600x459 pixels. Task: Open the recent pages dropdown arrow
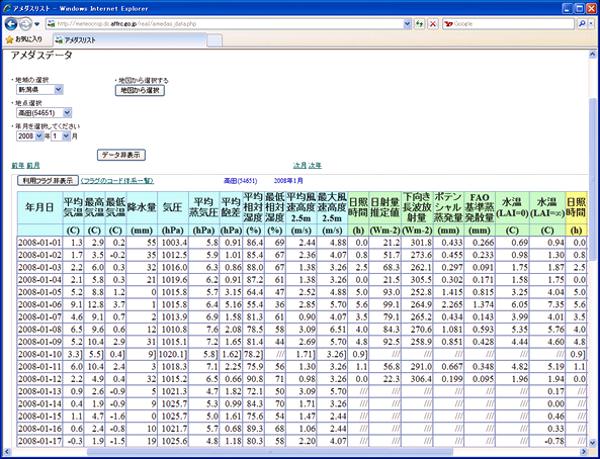(x=37, y=24)
